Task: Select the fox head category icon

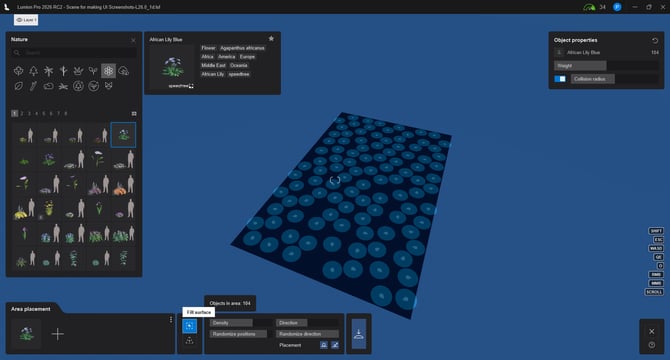Action: point(109,86)
